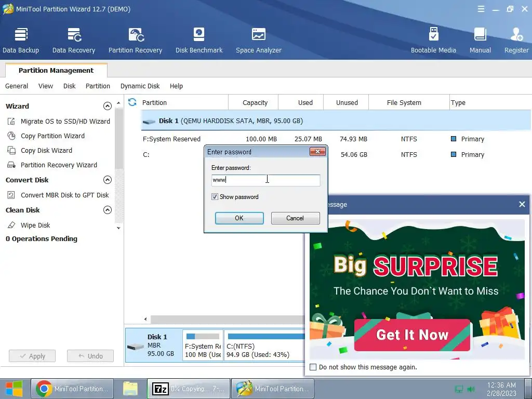Launch Copy Disk Wizard

tap(40, 150)
